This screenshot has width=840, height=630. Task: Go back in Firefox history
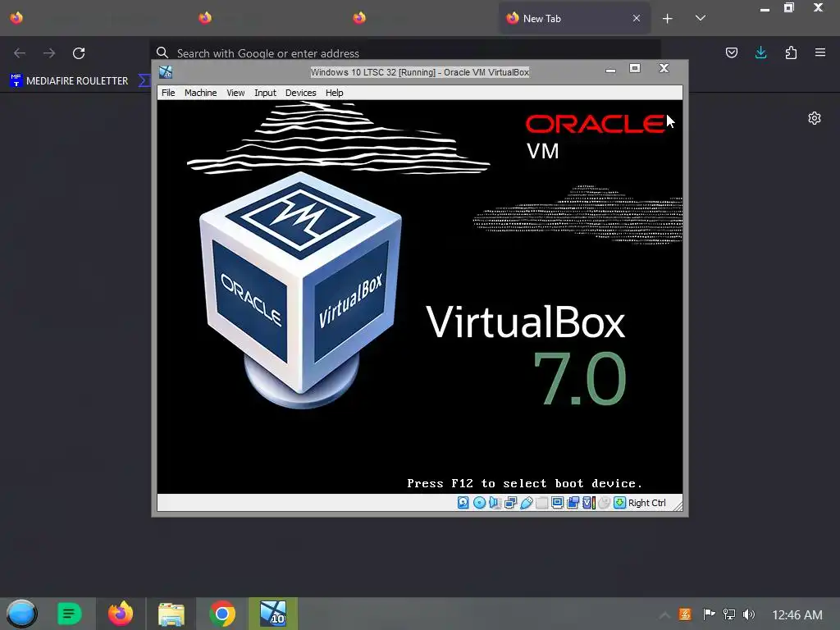click(x=20, y=53)
